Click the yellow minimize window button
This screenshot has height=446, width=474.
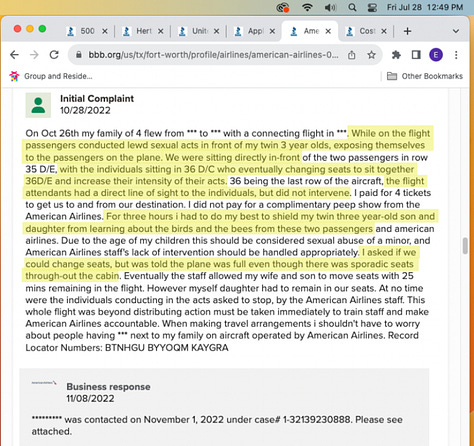point(30,29)
